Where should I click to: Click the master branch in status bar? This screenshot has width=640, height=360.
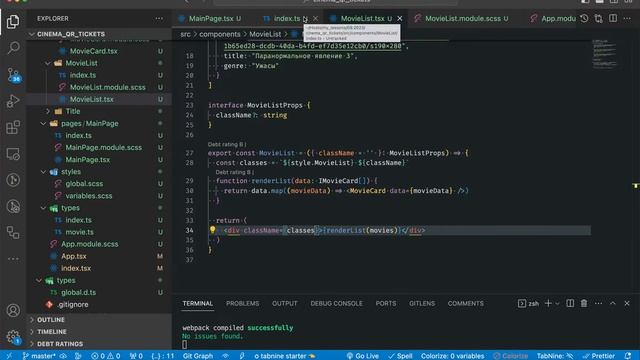click(x=39, y=356)
